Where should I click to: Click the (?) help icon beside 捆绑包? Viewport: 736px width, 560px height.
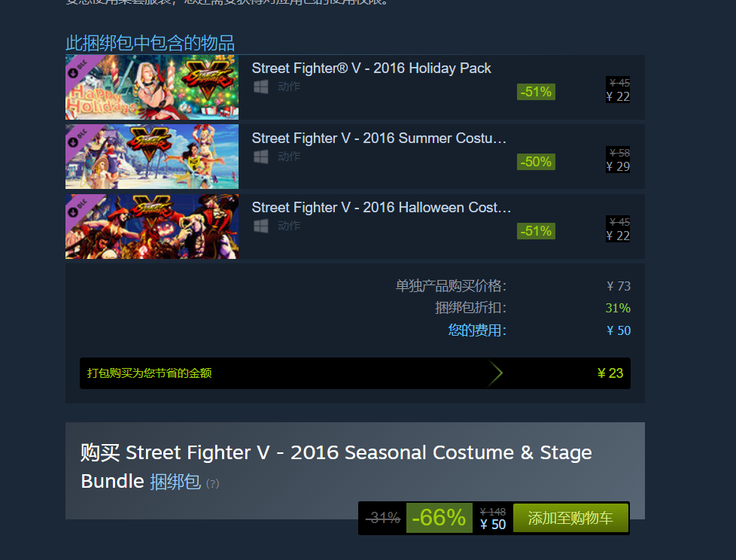[x=213, y=484]
